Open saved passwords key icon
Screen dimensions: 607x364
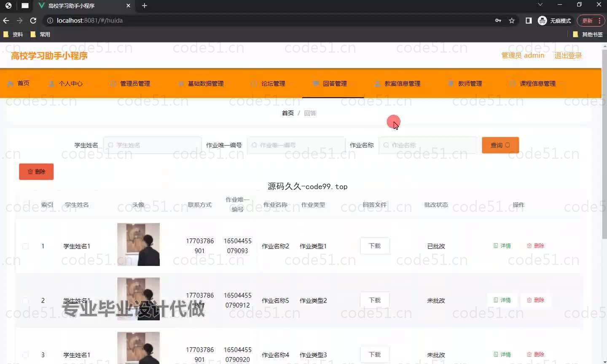click(x=498, y=20)
